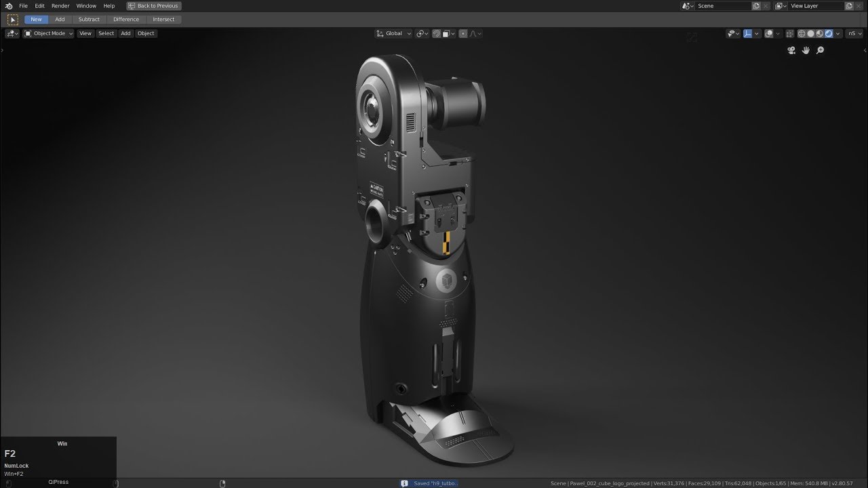
Task: Choose the Subtract selection mode
Action: (89, 20)
